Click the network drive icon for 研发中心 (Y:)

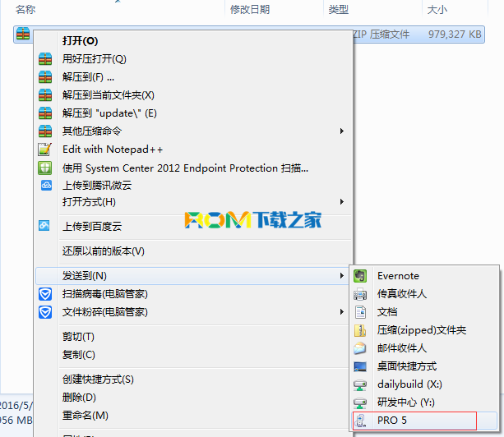tap(360, 402)
